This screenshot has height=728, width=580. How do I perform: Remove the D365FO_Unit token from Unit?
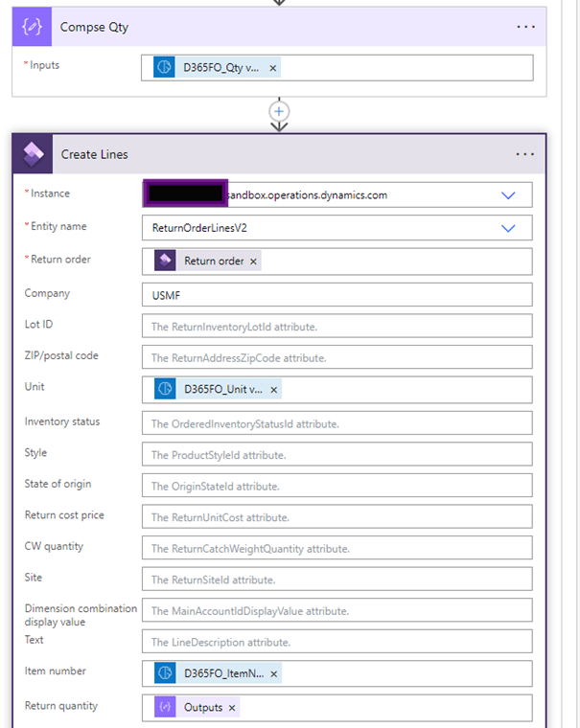[x=273, y=390]
